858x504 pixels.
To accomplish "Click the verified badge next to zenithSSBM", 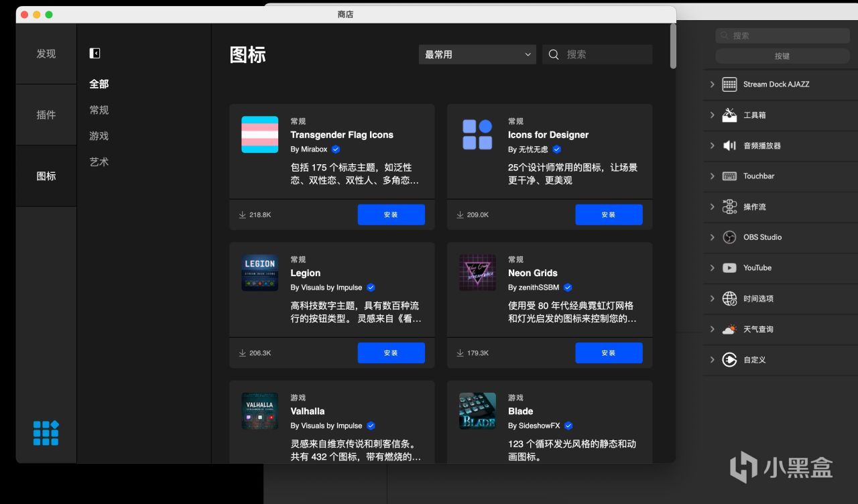I will point(568,288).
